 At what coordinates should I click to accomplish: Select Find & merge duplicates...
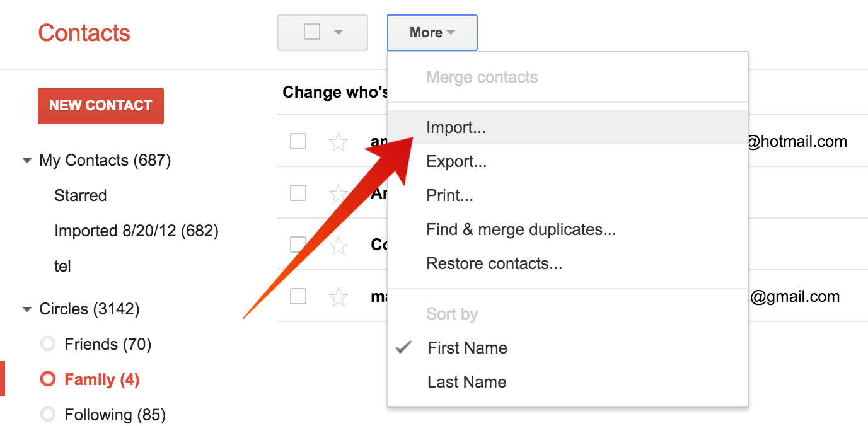[x=521, y=229]
